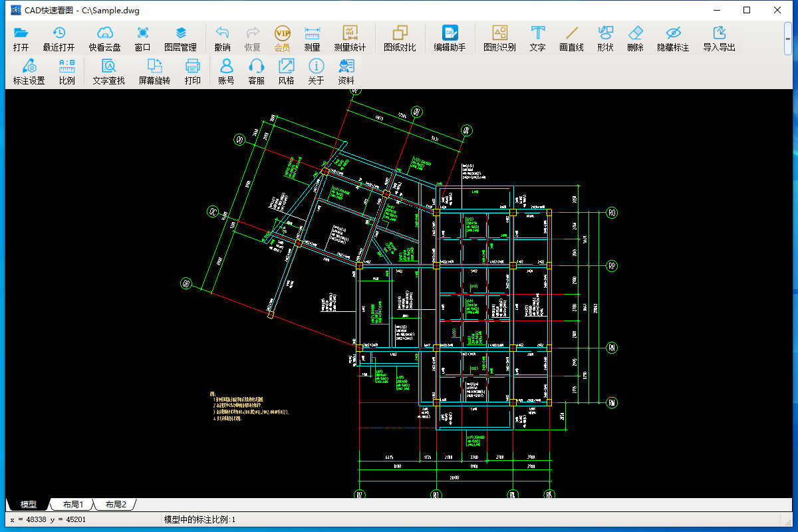The width and height of the screenshot is (798, 532).
Task: Rotate the view with 屏幕旋转
Action: click(x=154, y=72)
